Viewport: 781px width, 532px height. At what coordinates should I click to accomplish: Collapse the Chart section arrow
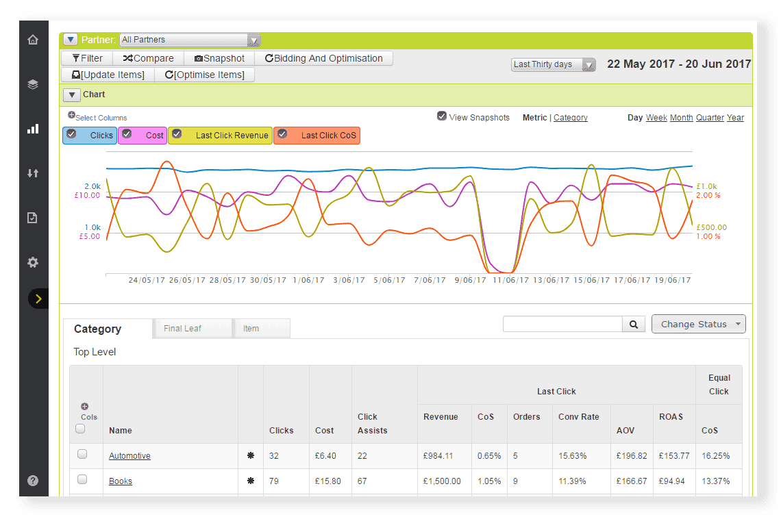[x=72, y=94]
